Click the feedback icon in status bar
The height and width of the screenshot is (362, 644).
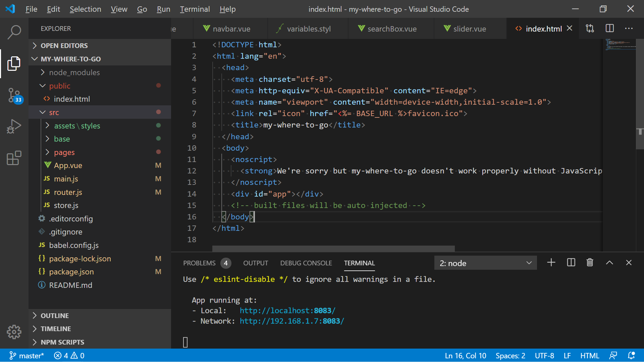coord(613,356)
